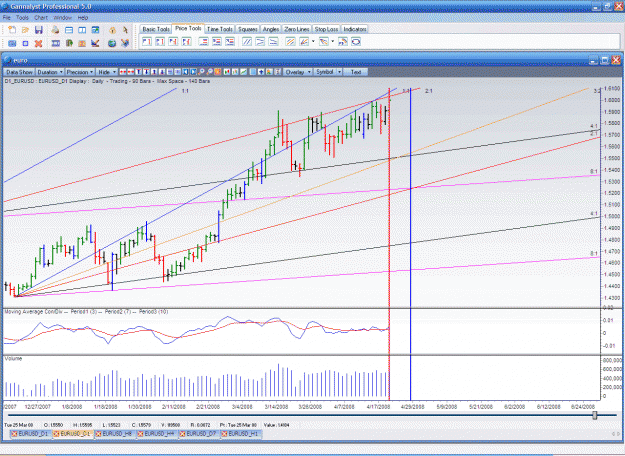Open the File menu

pyautogui.click(x=7, y=18)
